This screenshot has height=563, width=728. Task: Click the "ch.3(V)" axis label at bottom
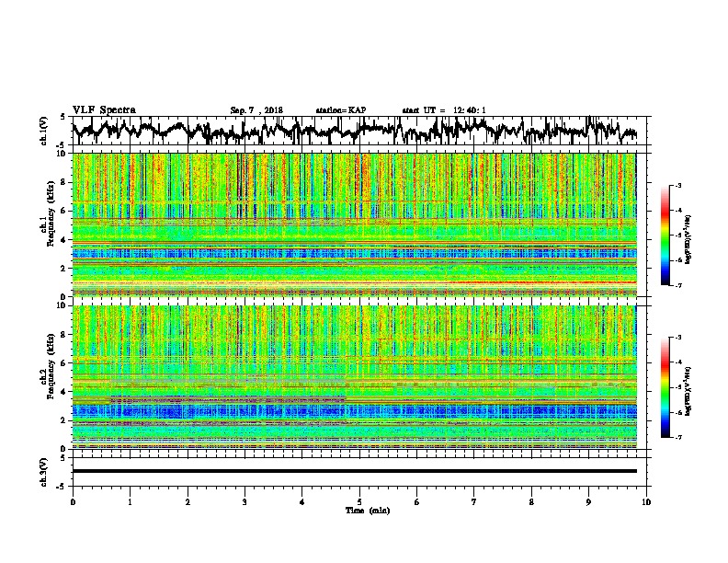pyautogui.click(x=44, y=472)
